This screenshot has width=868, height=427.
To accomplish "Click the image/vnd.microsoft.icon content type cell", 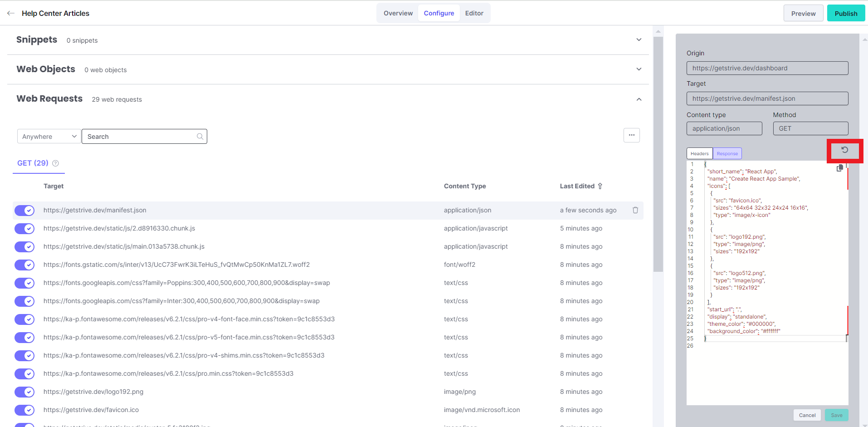I will [x=482, y=410].
